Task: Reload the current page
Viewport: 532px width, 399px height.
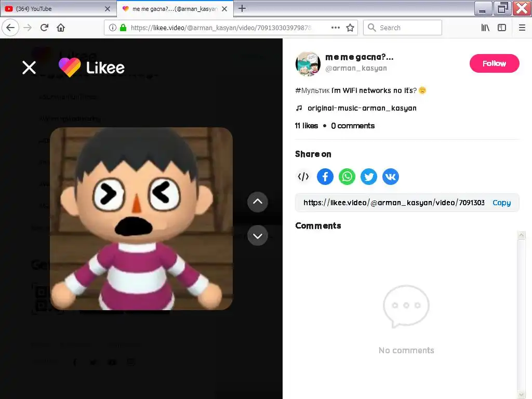Action: pos(44,28)
